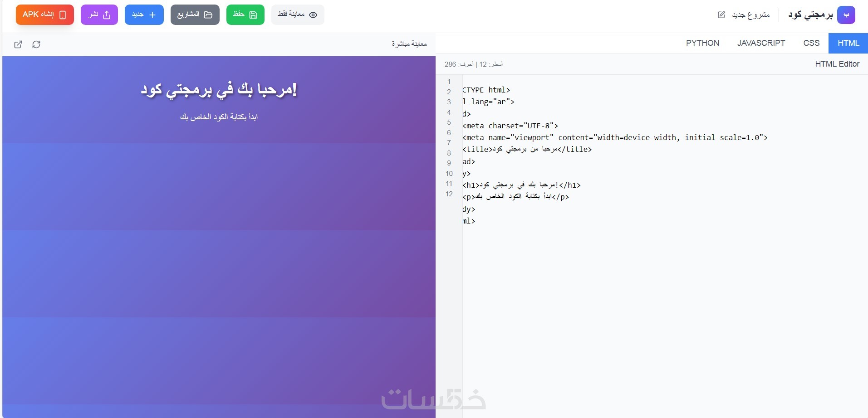
Task: Click the pencil icon beside مشروع جديد
Action: tap(721, 15)
